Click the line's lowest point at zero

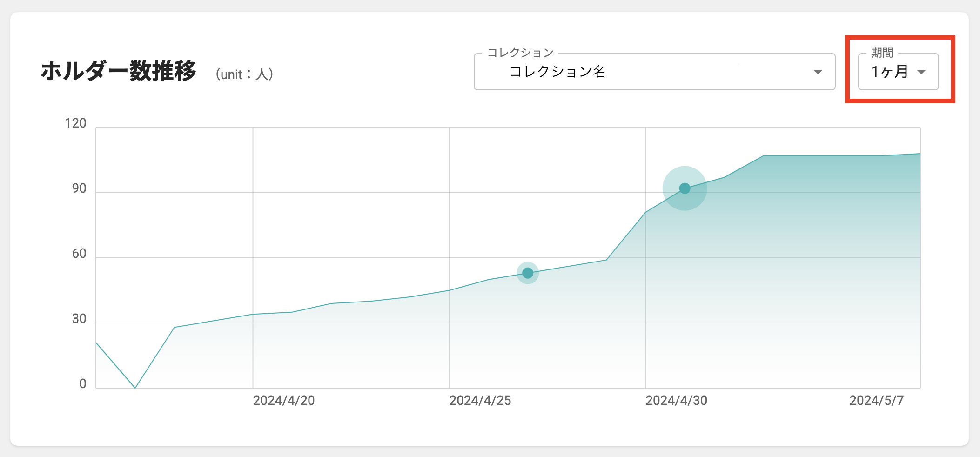coord(135,387)
